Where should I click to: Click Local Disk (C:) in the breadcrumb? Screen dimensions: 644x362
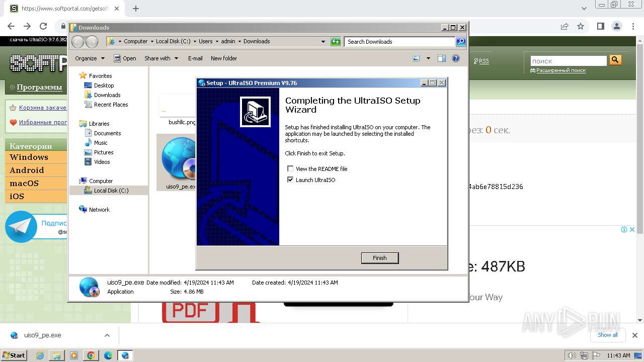[x=173, y=42]
